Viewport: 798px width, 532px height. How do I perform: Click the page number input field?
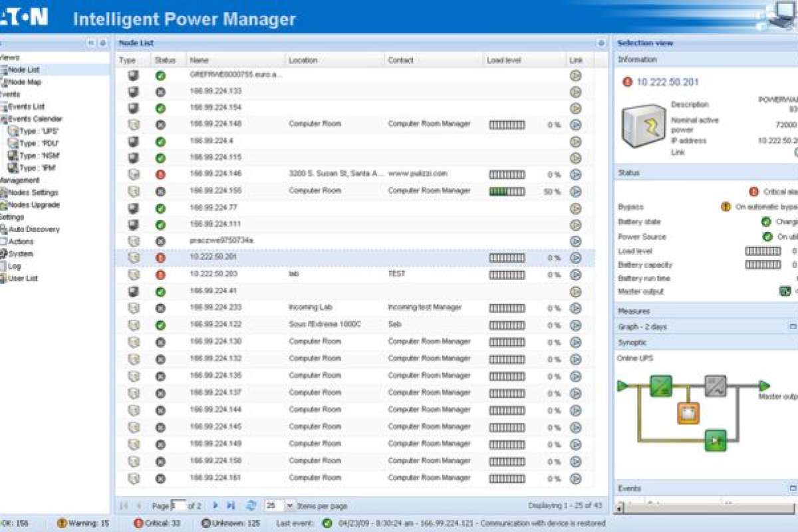point(178,506)
